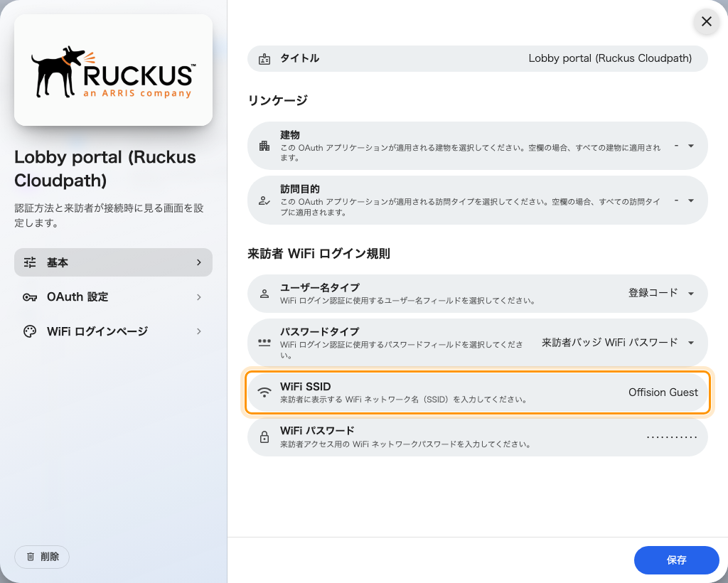
Task: Click the リンケージ section heading
Action: (x=278, y=100)
